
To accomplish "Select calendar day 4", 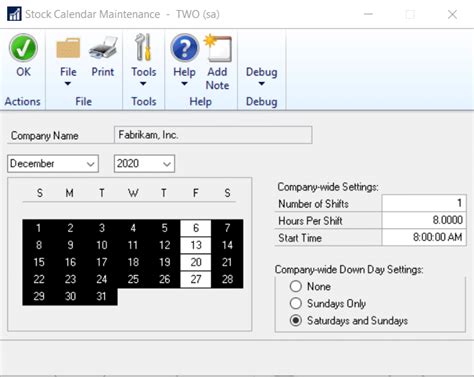I will [x=133, y=228].
